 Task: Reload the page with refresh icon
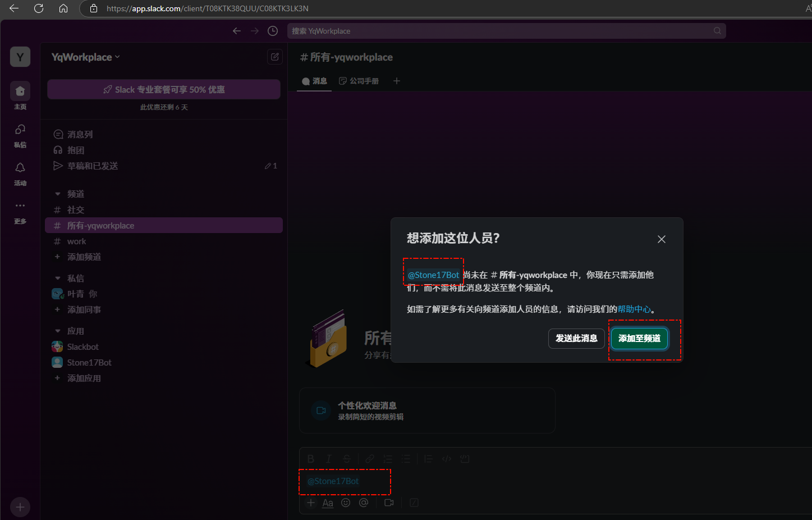tap(39, 8)
